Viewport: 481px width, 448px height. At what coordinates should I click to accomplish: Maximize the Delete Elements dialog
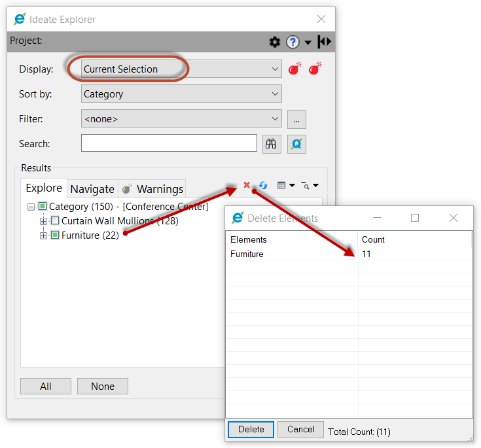click(x=415, y=218)
